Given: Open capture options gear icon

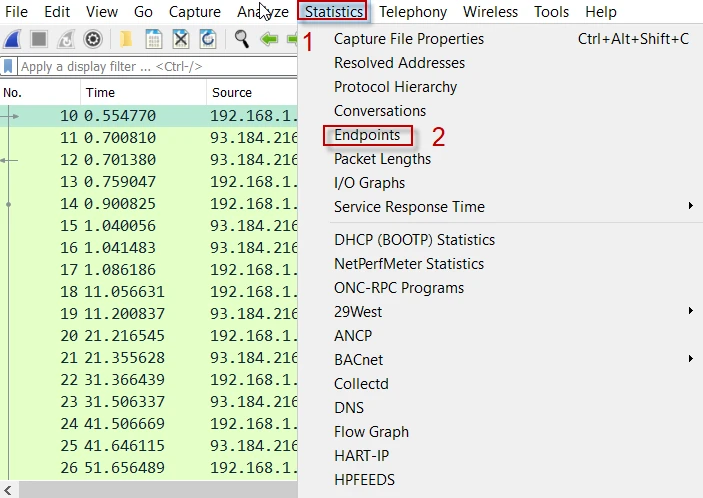Looking at the screenshot, I should coord(93,40).
